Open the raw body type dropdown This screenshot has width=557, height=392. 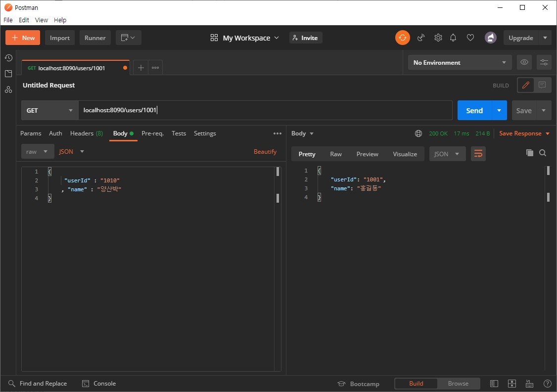(x=38, y=152)
